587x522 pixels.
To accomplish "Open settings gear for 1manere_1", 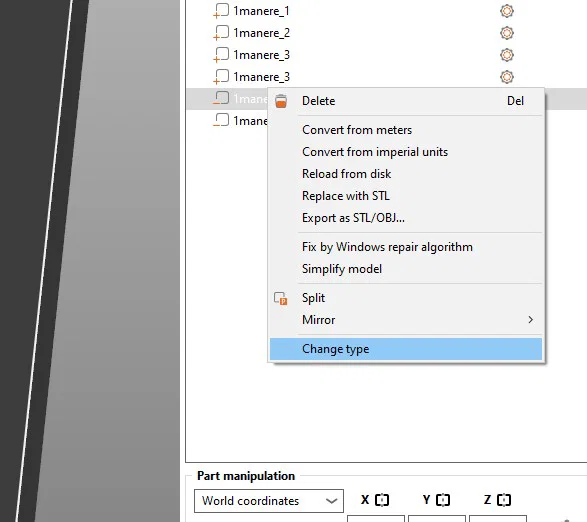I will point(507,11).
